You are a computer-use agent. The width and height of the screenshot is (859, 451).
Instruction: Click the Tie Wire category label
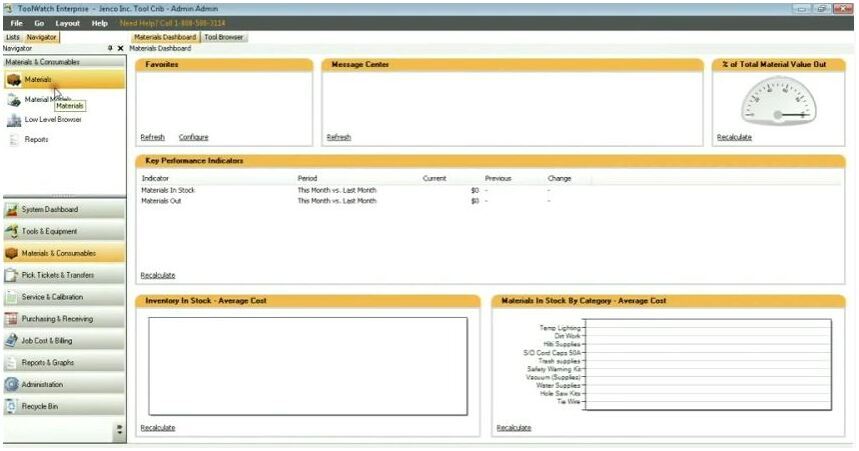tap(568, 402)
